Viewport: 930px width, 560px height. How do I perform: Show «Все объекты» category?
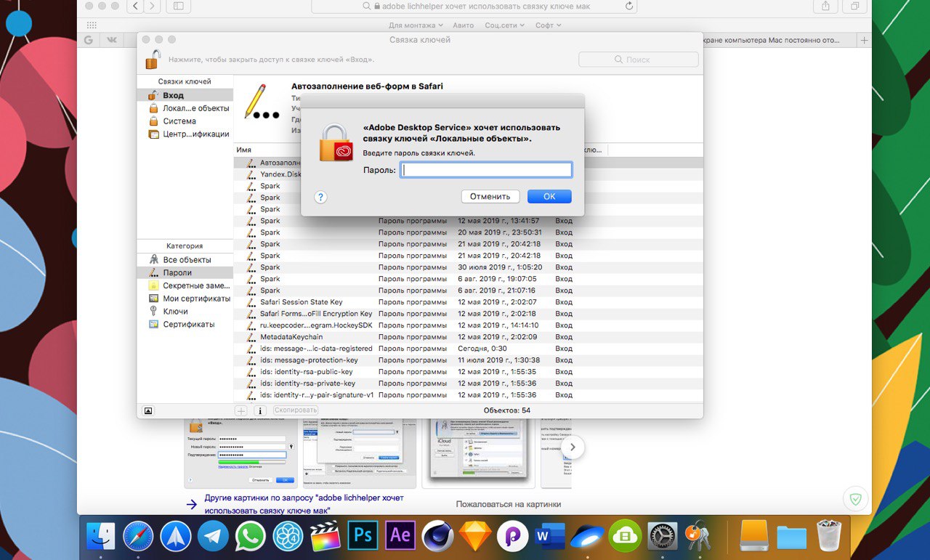pyautogui.click(x=185, y=259)
